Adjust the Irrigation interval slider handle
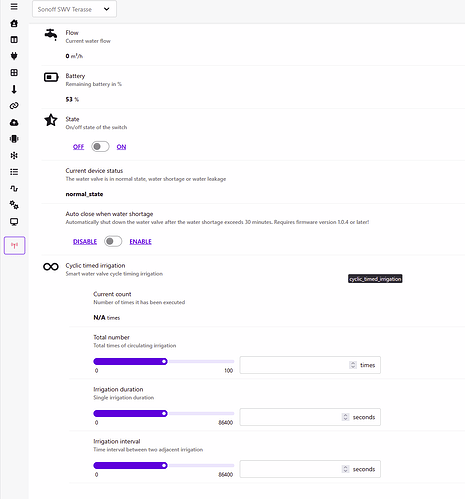 click(x=164, y=465)
